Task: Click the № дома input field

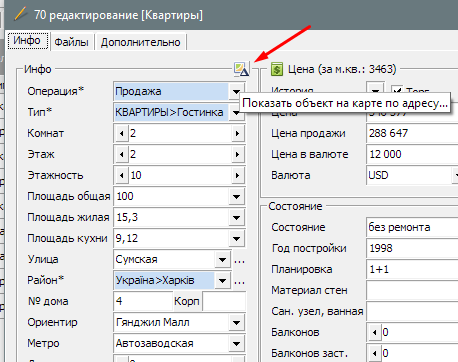Action: 143,302
